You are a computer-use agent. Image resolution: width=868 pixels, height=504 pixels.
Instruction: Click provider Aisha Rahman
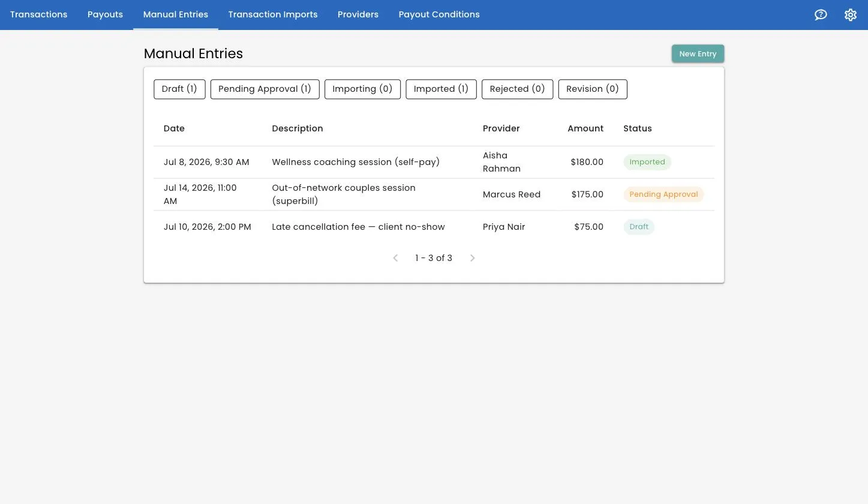tap(501, 162)
